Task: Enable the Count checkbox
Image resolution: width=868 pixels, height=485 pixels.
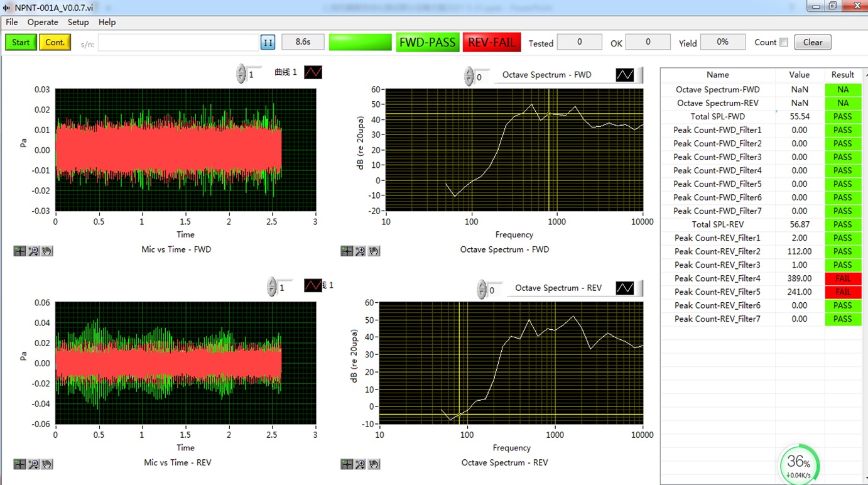Action: coord(783,43)
